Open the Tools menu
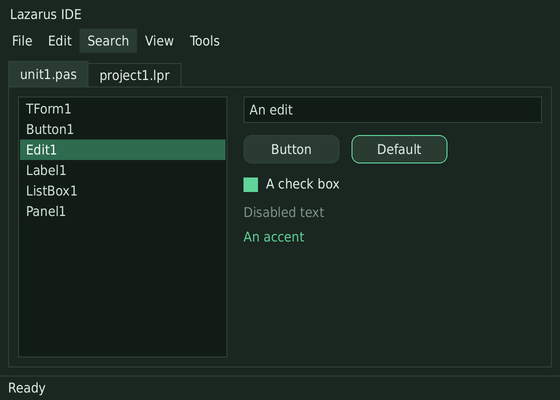560x400 pixels. (x=205, y=41)
